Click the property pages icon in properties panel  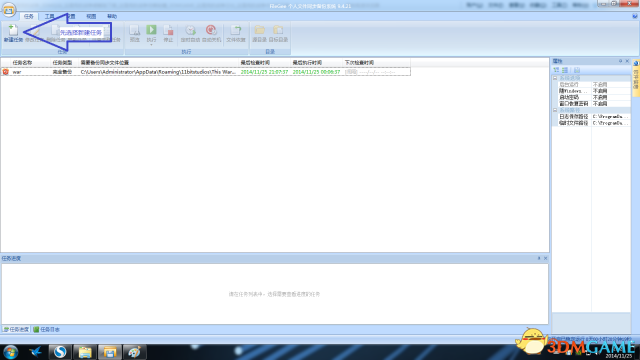[577, 70]
